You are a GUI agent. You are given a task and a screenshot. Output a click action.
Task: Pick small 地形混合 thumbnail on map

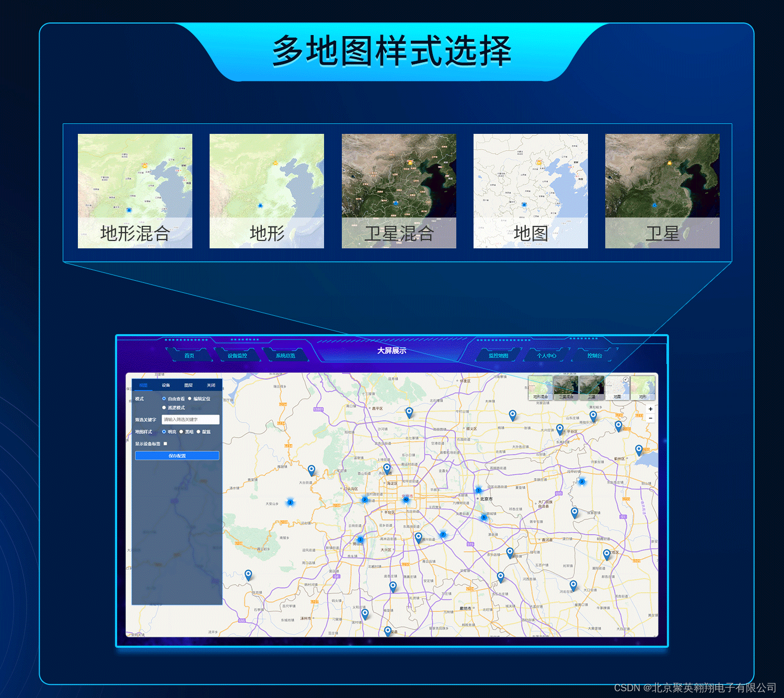540,388
